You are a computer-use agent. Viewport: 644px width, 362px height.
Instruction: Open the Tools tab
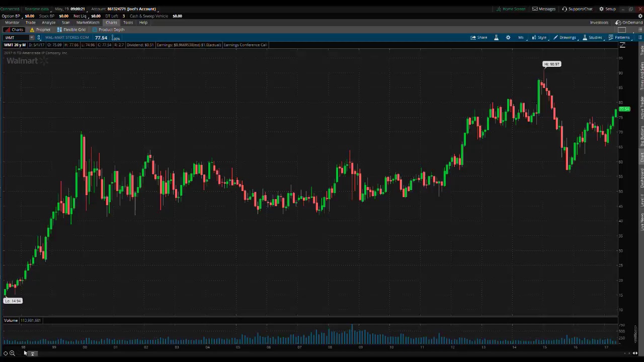[128, 23]
